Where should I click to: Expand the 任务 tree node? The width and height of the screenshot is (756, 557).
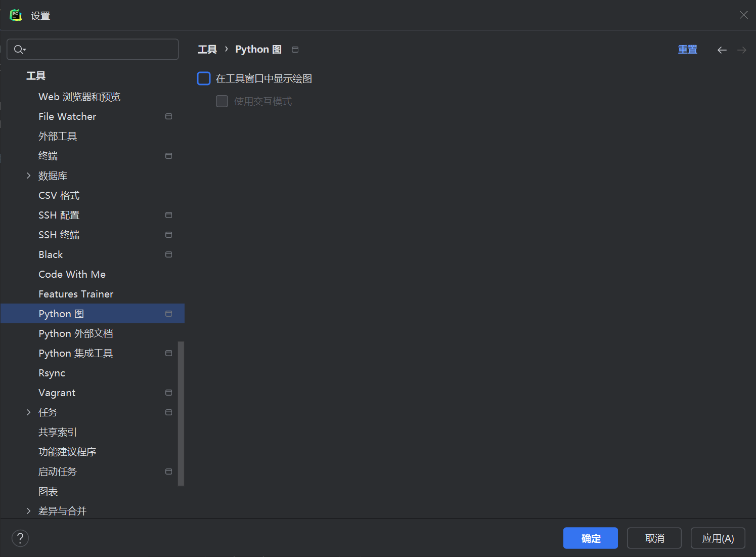[x=28, y=412]
